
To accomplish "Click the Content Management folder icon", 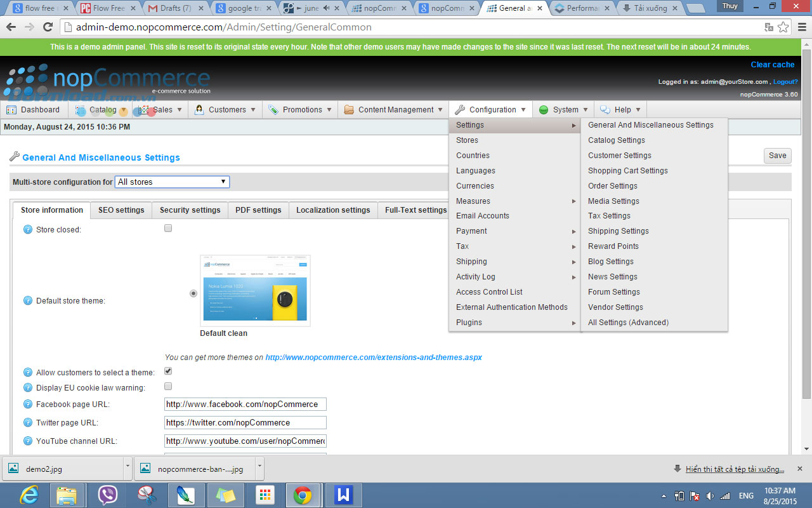I will click(x=349, y=110).
